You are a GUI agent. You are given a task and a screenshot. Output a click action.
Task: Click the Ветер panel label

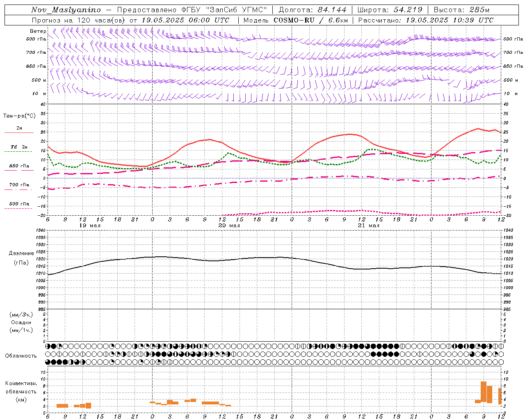click(x=38, y=31)
